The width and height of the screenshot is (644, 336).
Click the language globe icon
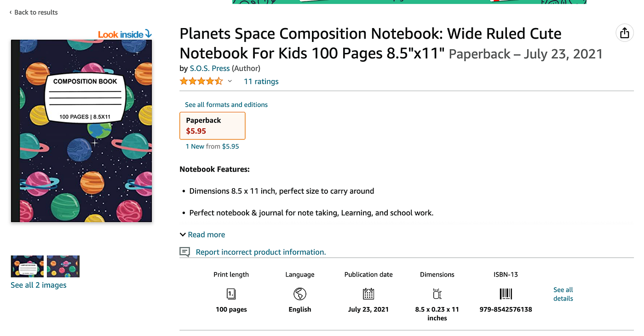300,294
